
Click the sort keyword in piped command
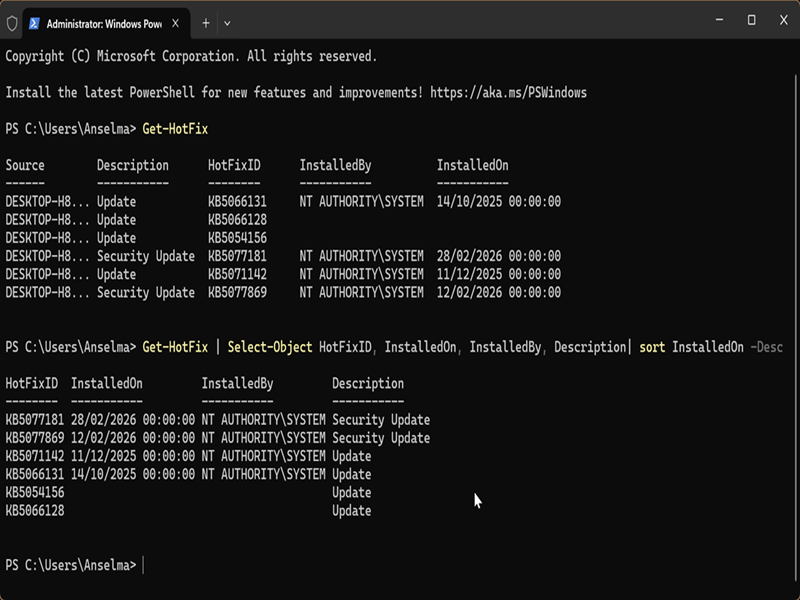point(652,348)
